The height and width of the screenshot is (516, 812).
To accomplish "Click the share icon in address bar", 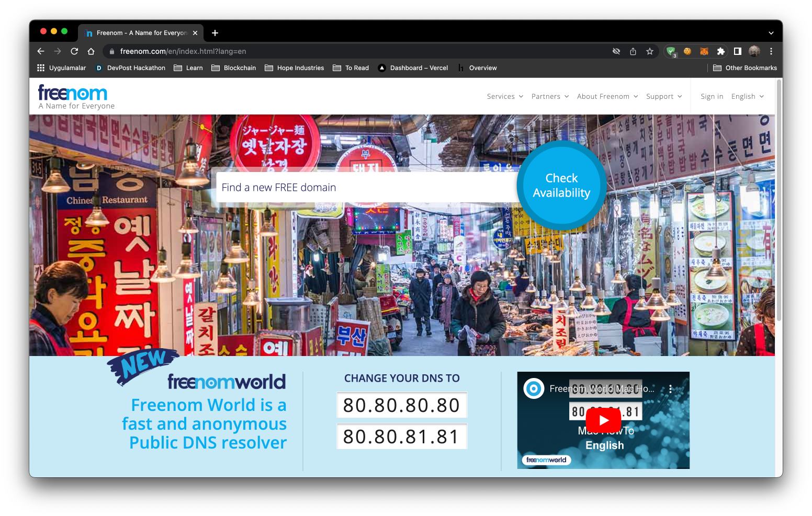I will [633, 51].
